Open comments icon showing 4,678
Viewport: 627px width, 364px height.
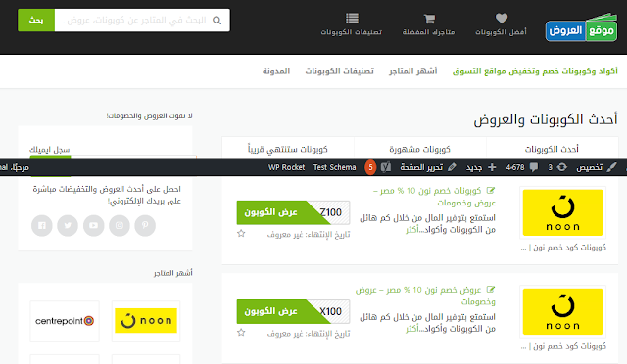(522, 167)
